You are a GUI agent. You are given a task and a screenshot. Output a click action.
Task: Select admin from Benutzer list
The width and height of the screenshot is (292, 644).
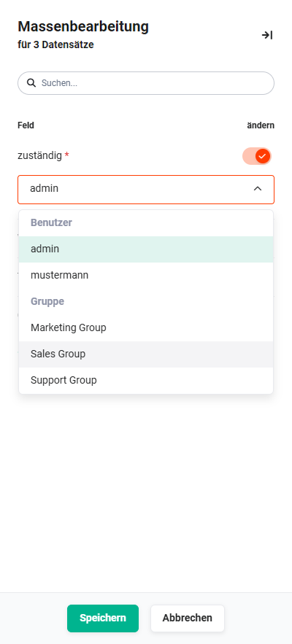point(146,249)
